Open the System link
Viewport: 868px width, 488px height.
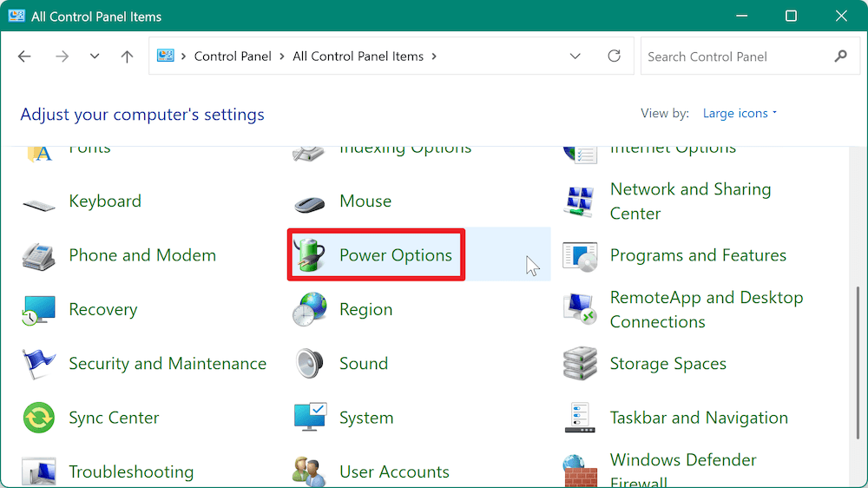[x=366, y=418]
